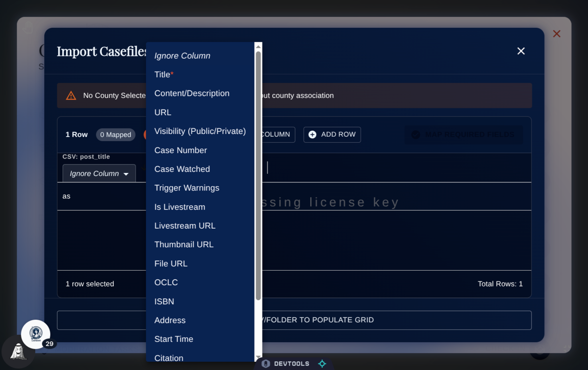Pick Start Time from list
Screen dimensions: 588x370
pos(200,339)
